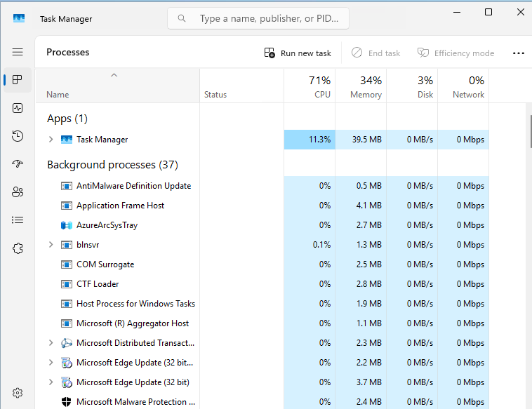The height and width of the screenshot is (409, 532).
Task: Click the CTF Loader process icon
Action: tap(67, 284)
